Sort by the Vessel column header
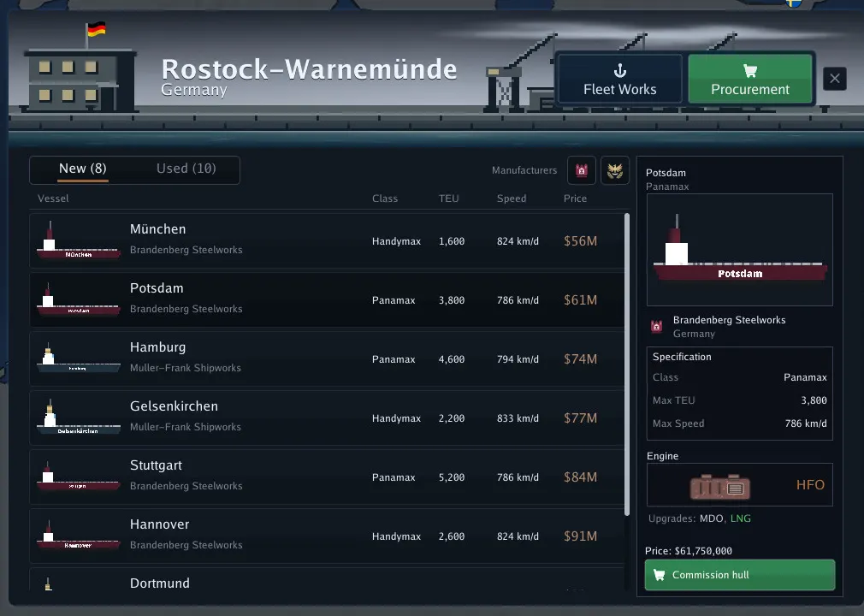The image size is (864, 616). pos(53,198)
